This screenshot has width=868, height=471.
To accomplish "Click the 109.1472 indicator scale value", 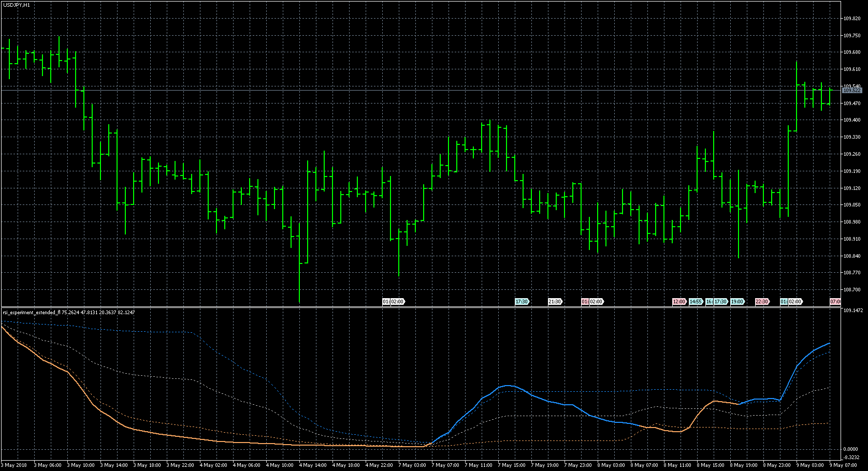I will [853, 311].
